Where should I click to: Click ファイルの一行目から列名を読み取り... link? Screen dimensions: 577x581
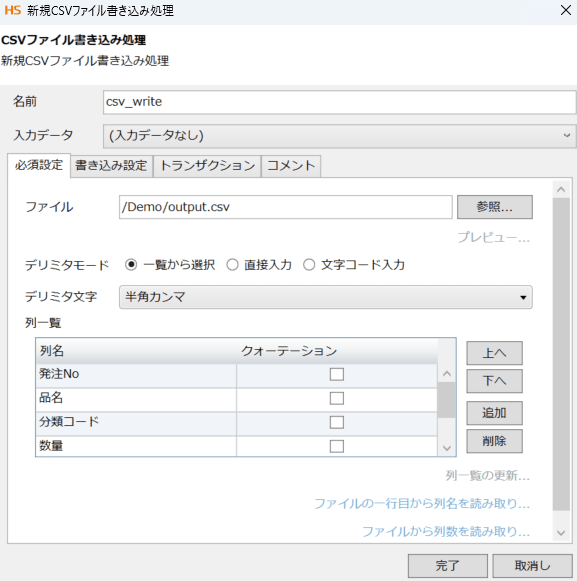[422, 504]
